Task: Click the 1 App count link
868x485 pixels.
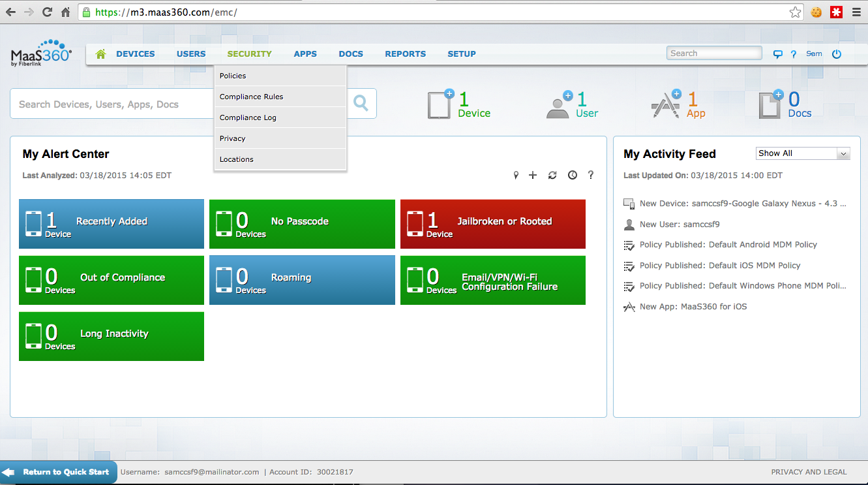Action: (696, 104)
